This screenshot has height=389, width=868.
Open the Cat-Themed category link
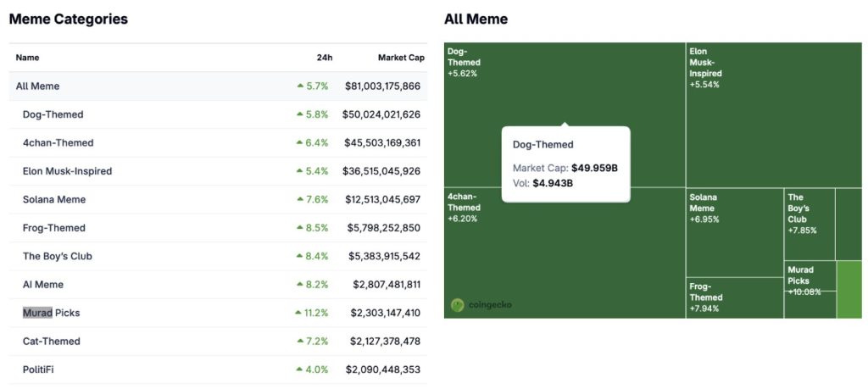click(x=52, y=342)
